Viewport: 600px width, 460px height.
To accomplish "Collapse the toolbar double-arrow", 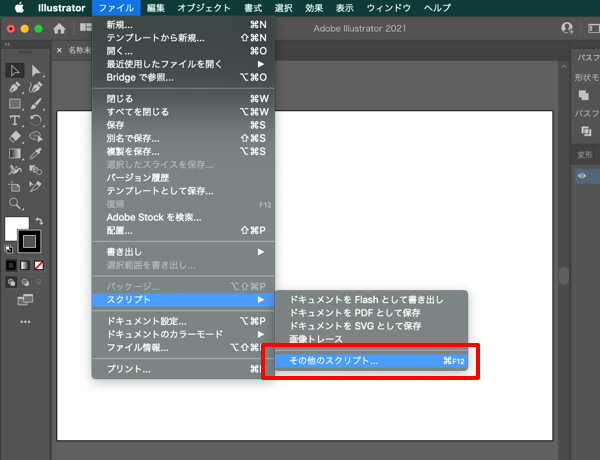I will [7, 44].
